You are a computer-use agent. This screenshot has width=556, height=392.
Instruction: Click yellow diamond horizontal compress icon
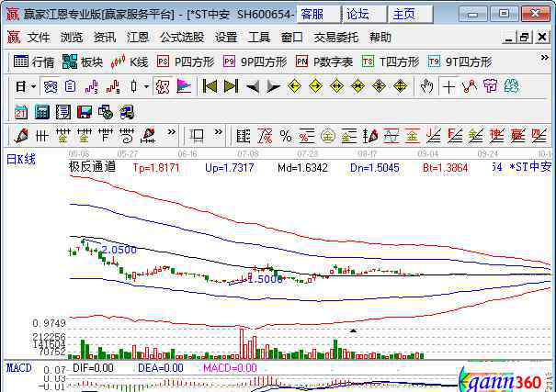357,86
